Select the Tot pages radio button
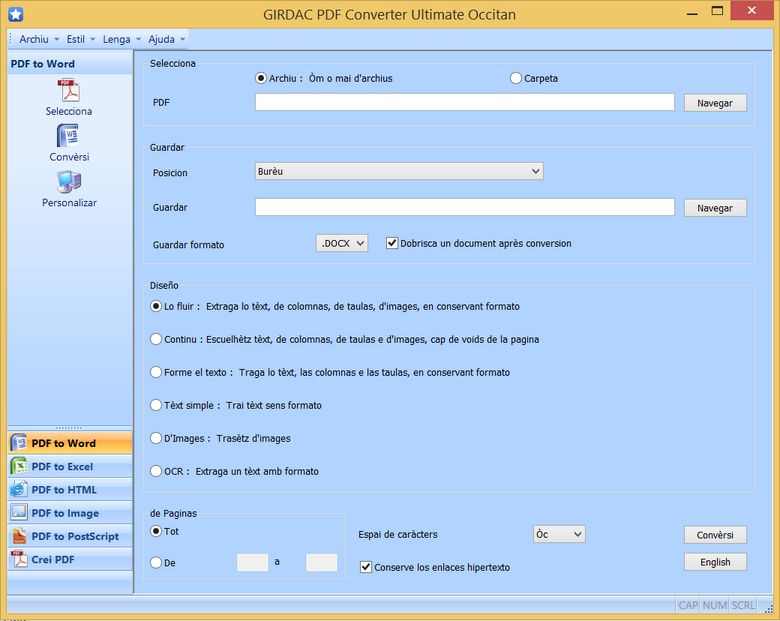780x621 pixels. (156, 531)
